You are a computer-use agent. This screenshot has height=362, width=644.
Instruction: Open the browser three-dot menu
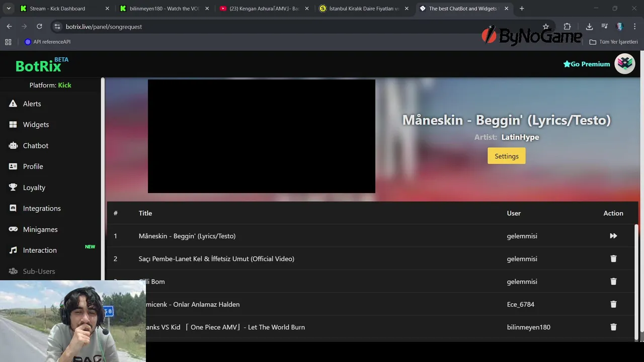[635, 27]
